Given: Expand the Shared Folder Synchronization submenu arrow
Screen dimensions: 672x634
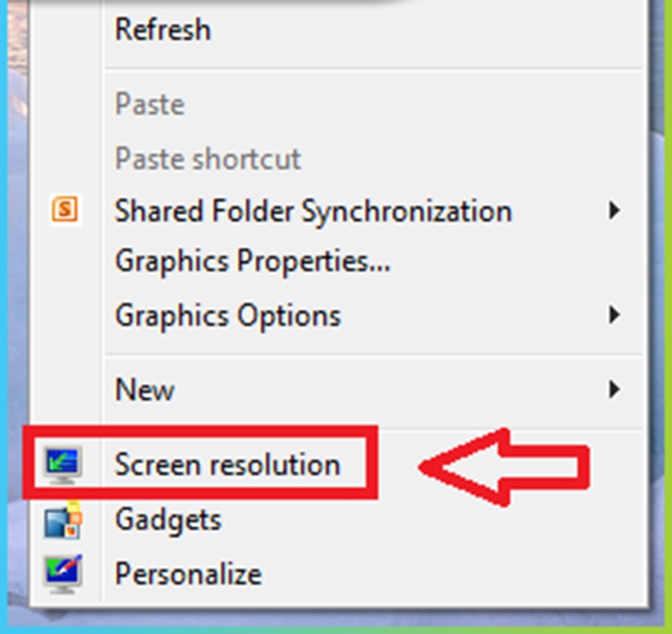Looking at the screenshot, I should tap(614, 211).
